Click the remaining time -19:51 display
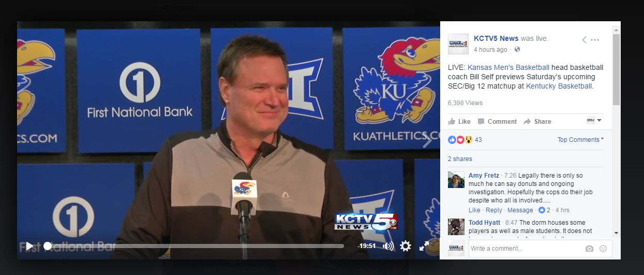The image size is (644, 275). 366,246
